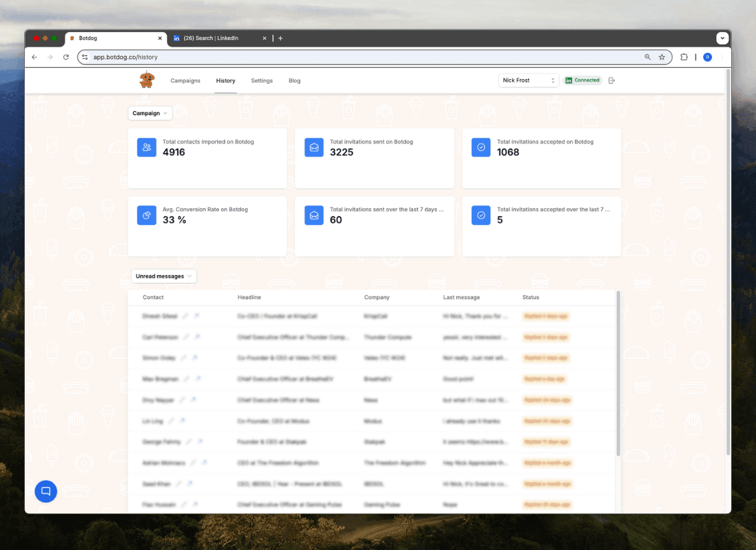Open the Nick Frost account selector

pos(528,80)
